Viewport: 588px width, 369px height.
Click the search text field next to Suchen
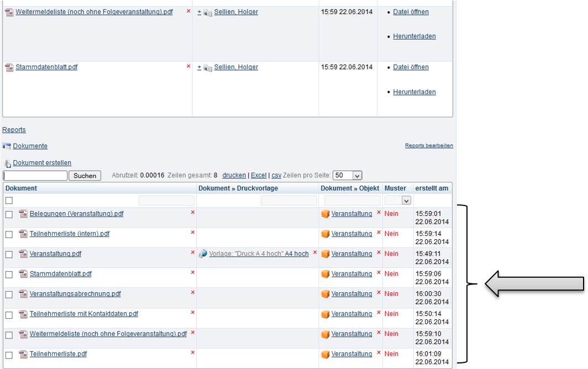tap(35, 176)
